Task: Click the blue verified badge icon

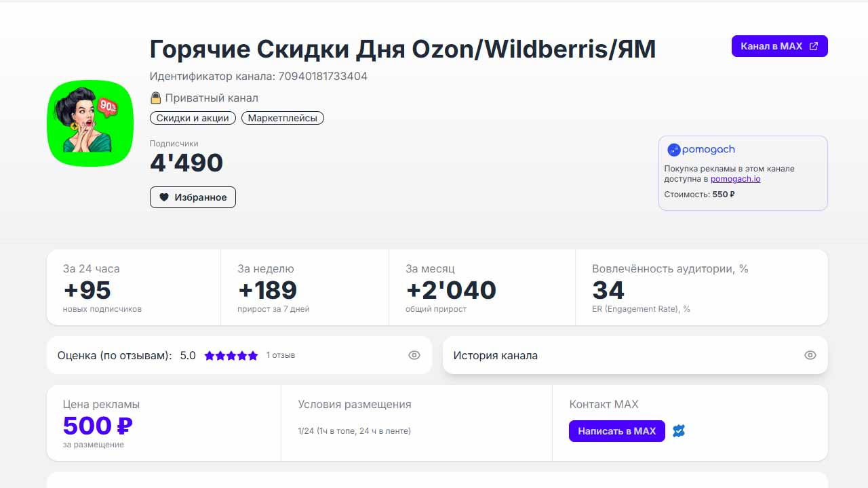Action: coord(679,430)
